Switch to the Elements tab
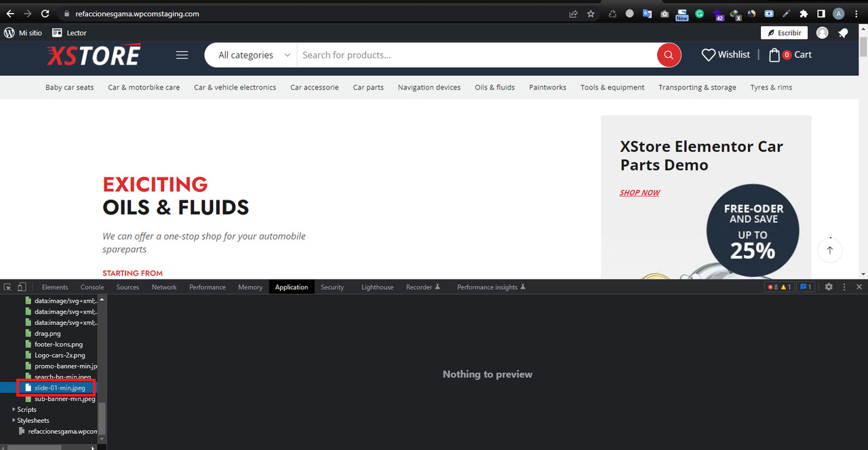Viewport: 868px width, 450px height. click(x=55, y=287)
